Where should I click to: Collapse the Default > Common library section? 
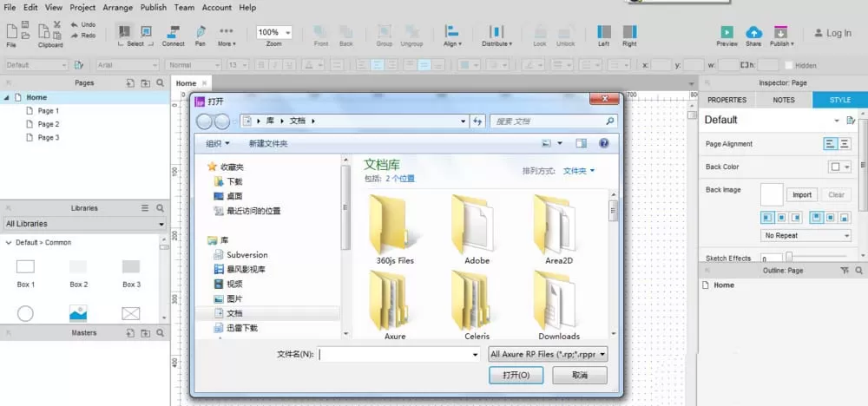(x=9, y=242)
